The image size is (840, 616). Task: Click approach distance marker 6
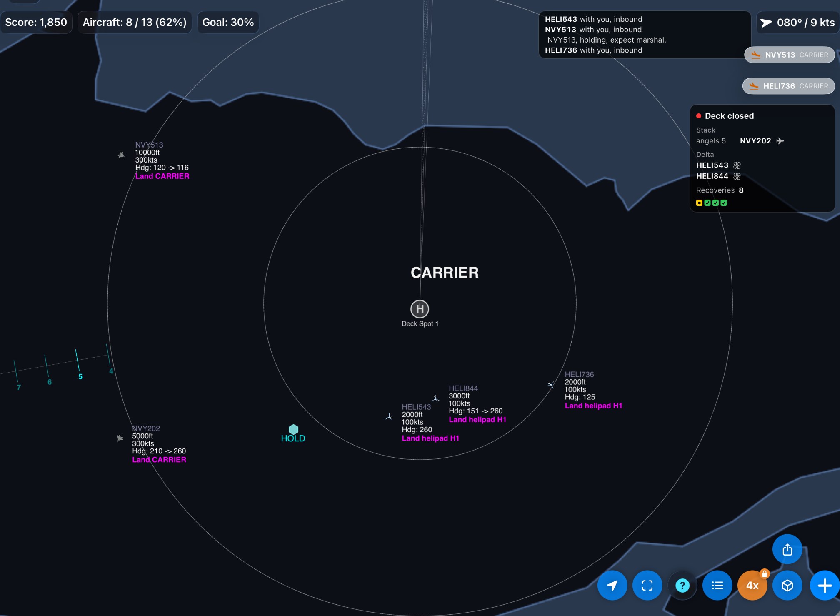point(50,382)
